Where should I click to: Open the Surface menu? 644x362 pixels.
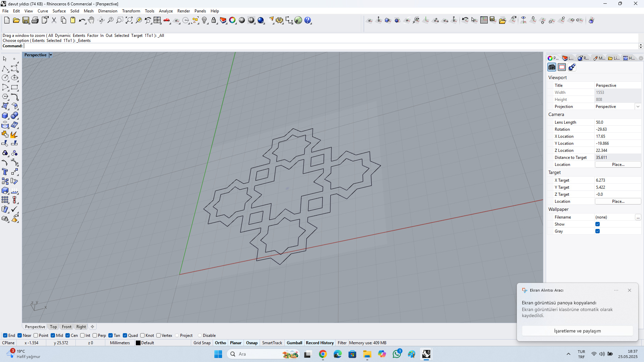coord(59,11)
